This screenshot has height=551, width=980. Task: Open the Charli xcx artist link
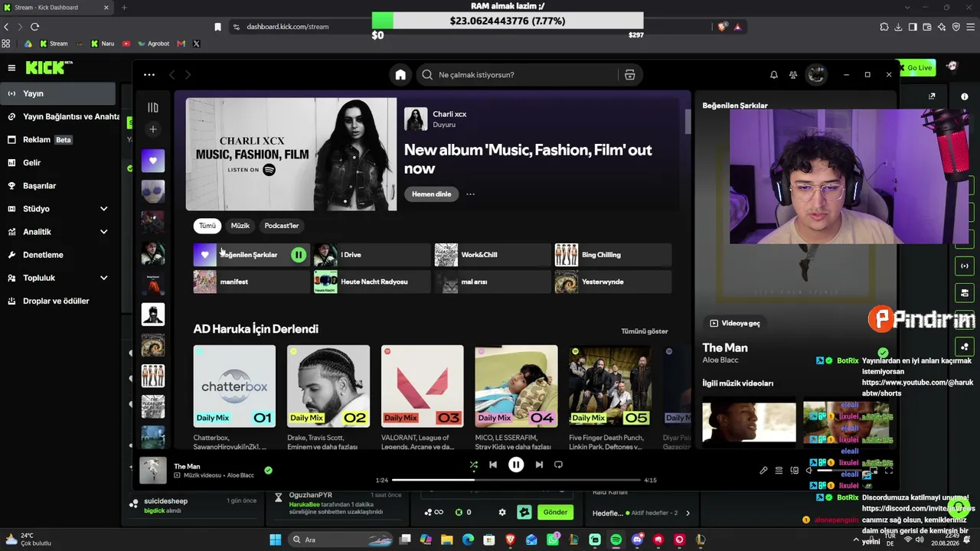(x=449, y=114)
